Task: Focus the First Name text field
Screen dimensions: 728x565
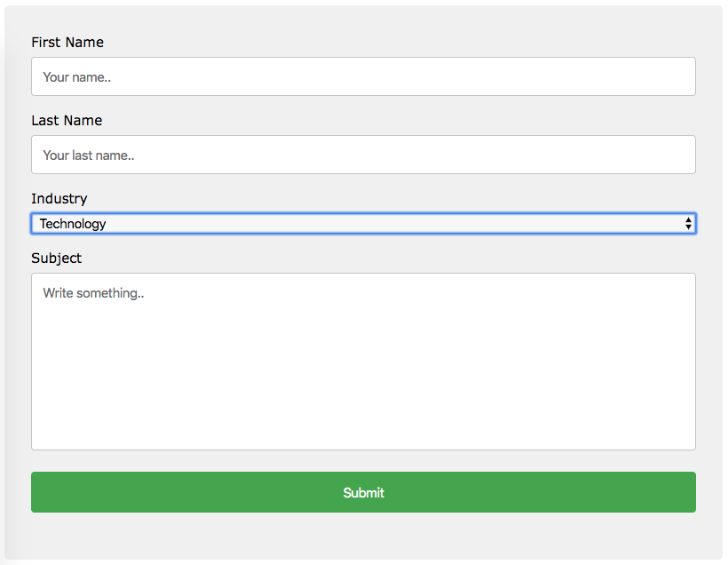Action: pyautogui.click(x=363, y=76)
